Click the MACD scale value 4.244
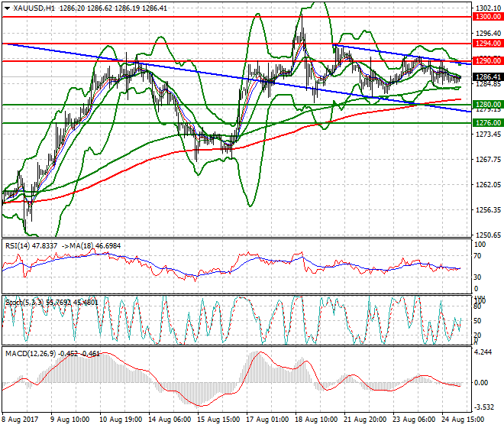Viewport: 504px width, 428px height. [x=483, y=352]
